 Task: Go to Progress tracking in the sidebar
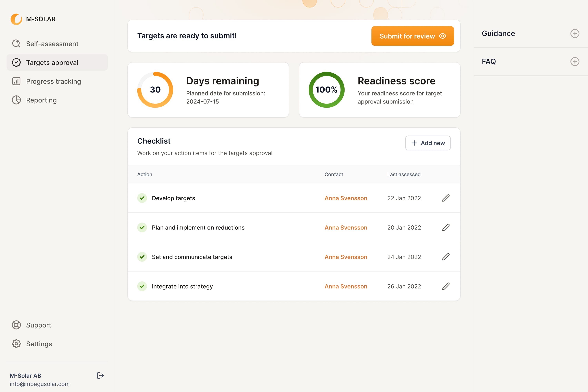coord(53,81)
